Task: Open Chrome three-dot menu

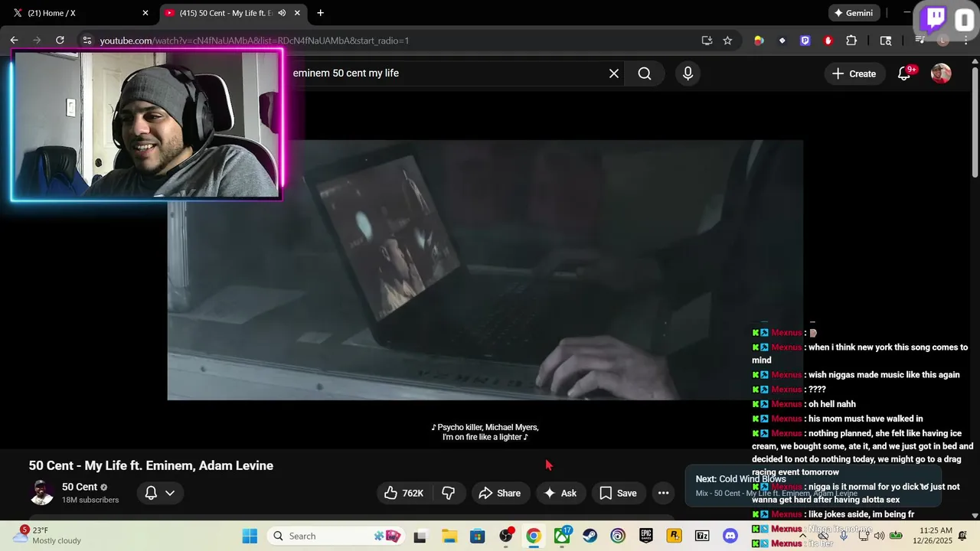Action: pyautogui.click(x=965, y=41)
